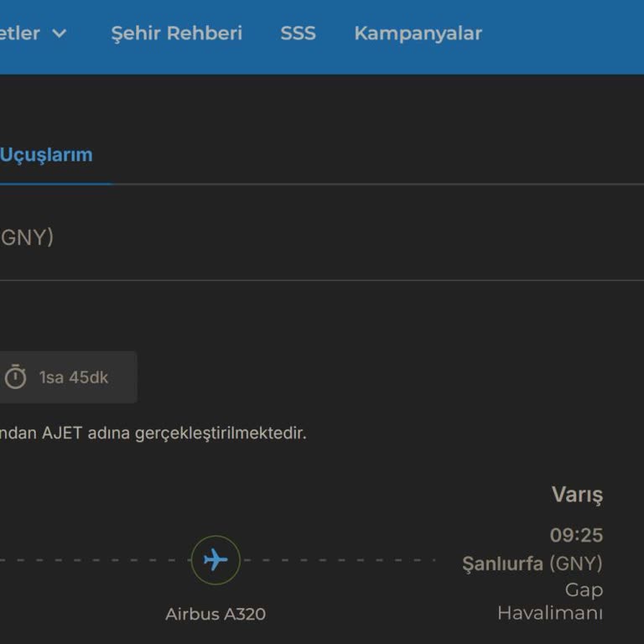This screenshot has height=644, width=644.
Task: Select the 09:25 arrival time
Action: pos(576,535)
